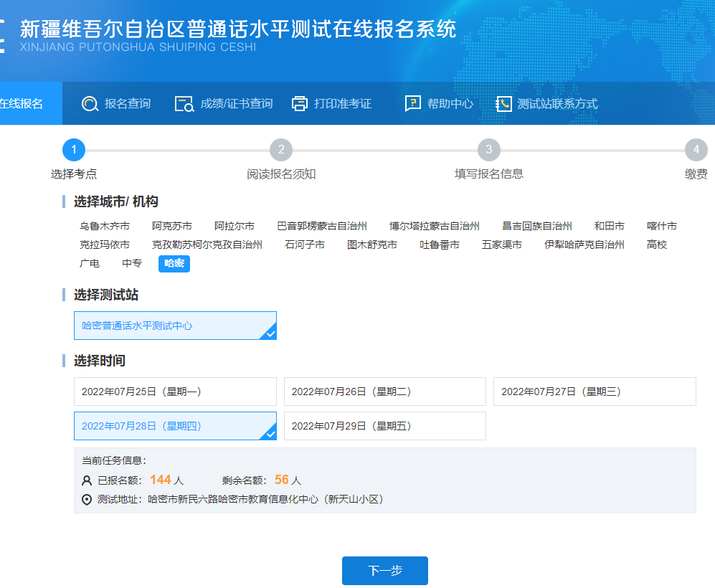The image size is (715, 588).
Task: Select test date 2022年07月25日 (星期一)
Action: tap(175, 392)
